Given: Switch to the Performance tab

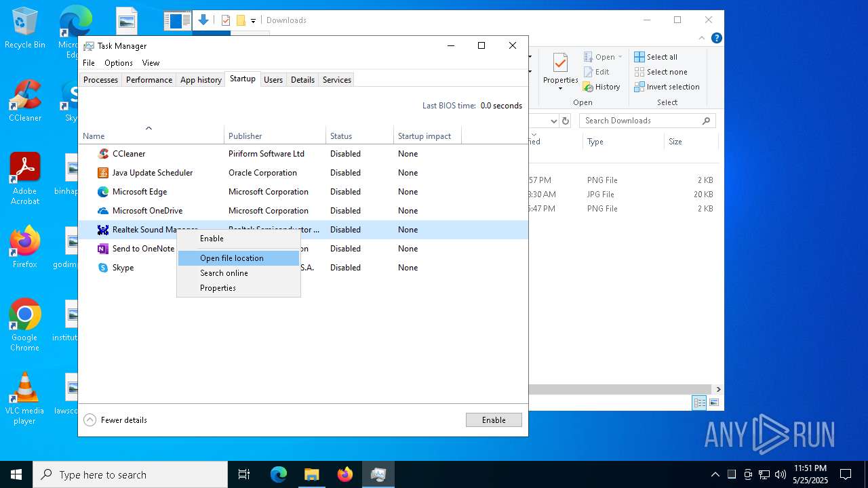Looking at the screenshot, I should click(149, 80).
